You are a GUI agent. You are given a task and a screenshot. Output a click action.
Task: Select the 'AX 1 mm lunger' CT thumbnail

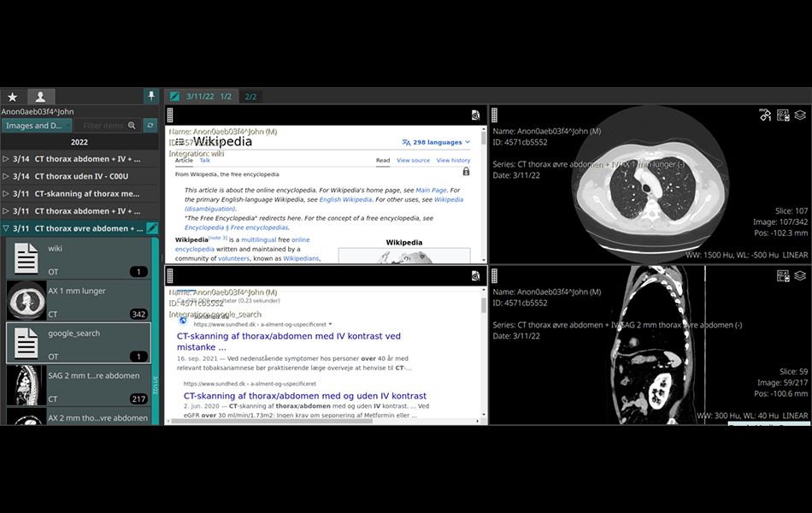click(x=79, y=301)
